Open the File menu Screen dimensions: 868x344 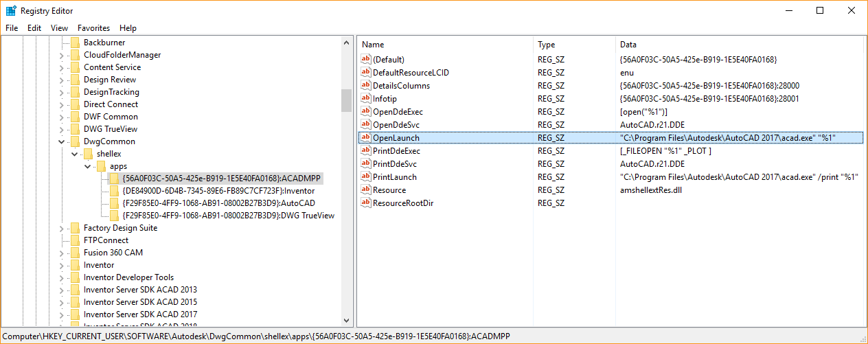click(x=12, y=28)
